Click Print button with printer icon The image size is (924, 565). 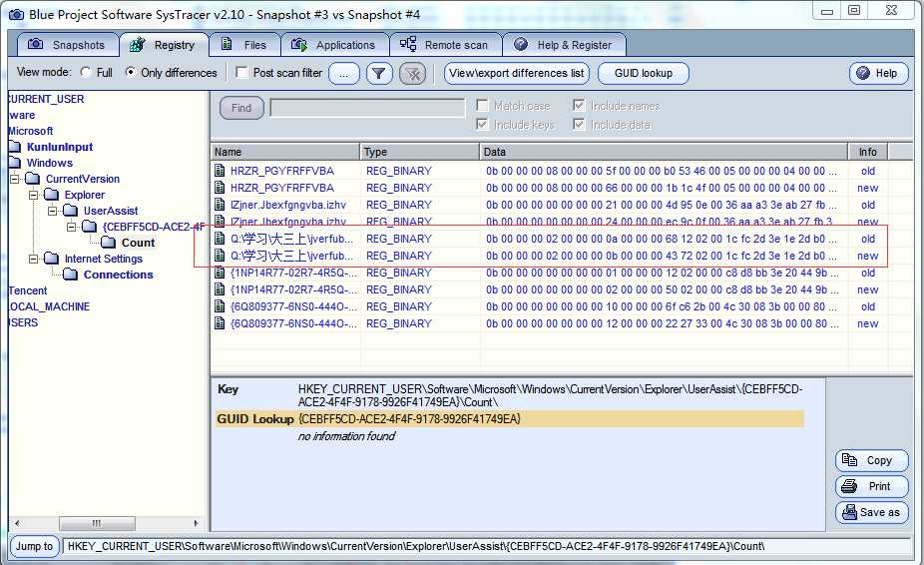pos(871,486)
